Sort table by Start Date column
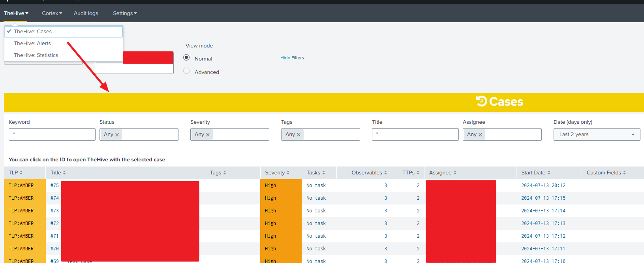 [536, 173]
